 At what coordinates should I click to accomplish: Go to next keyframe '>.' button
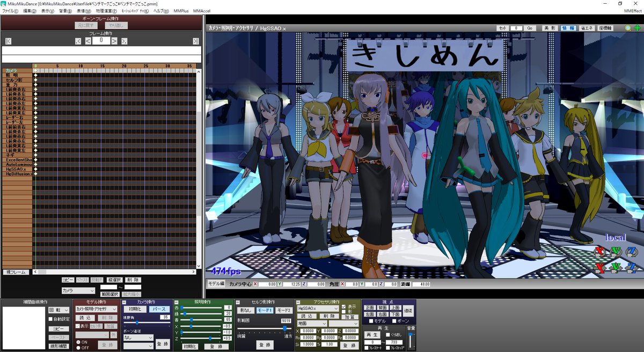coord(124,41)
